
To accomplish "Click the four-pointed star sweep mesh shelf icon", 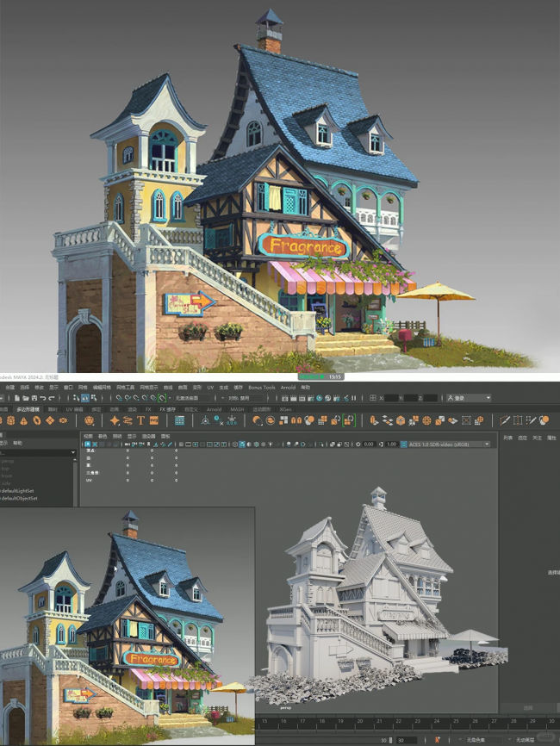I will click(x=115, y=420).
